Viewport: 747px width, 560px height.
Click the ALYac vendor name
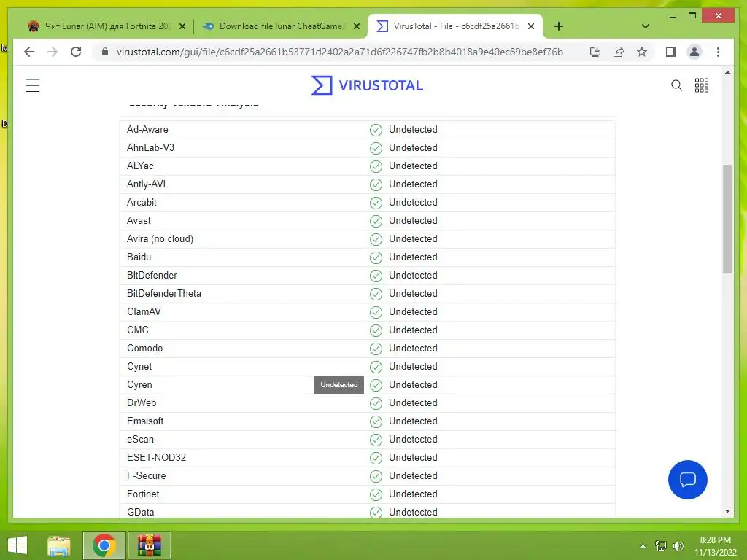pyautogui.click(x=140, y=166)
